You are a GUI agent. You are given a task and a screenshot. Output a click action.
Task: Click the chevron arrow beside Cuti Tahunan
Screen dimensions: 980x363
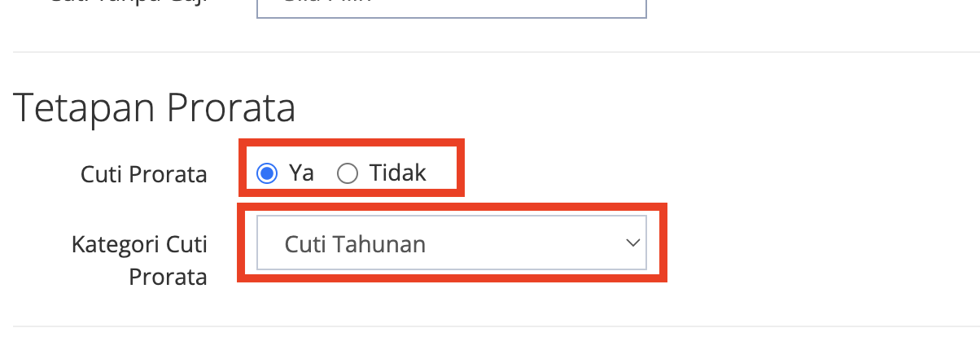(632, 243)
